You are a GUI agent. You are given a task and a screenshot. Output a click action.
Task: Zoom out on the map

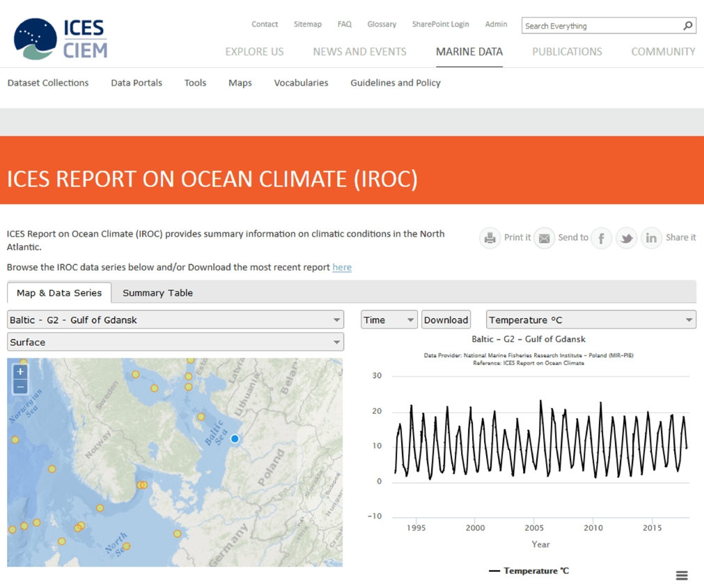[20, 386]
